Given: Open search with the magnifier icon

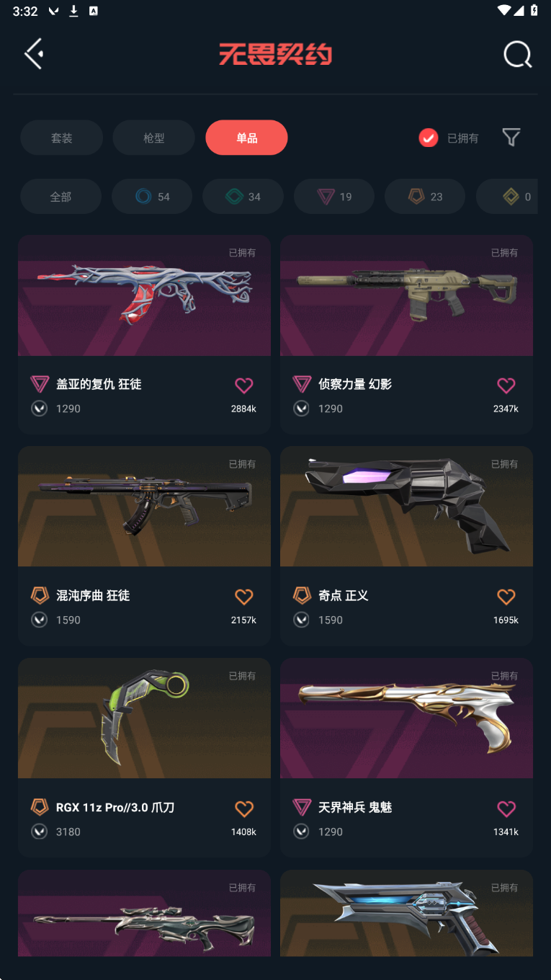Looking at the screenshot, I should tap(517, 54).
